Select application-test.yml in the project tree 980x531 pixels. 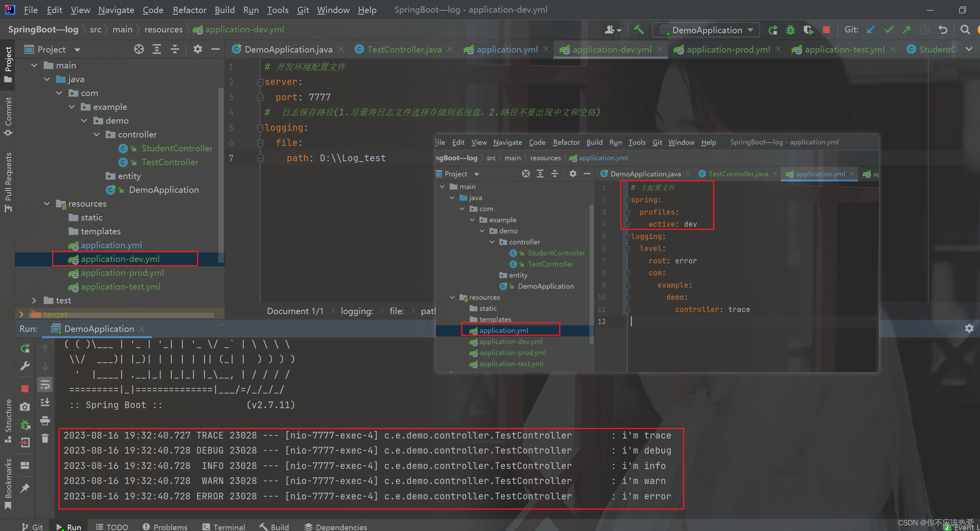pos(120,287)
